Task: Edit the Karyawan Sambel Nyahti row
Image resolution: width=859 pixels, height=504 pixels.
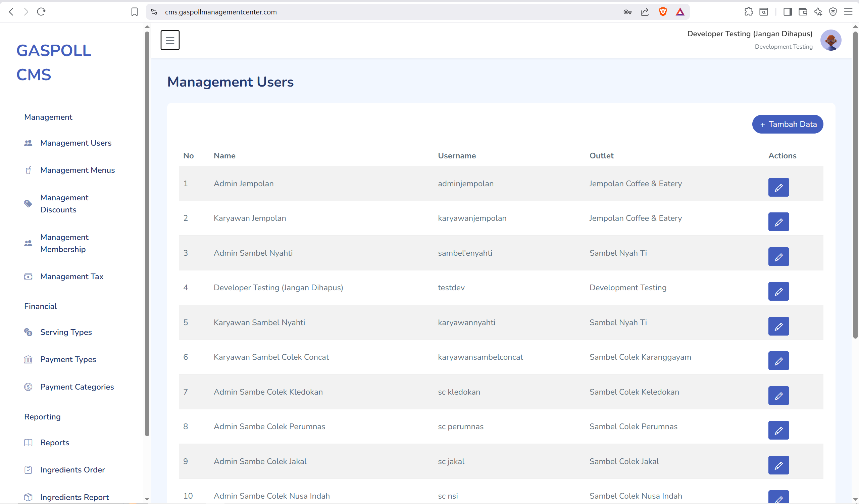Action: click(x=778, y=326)
